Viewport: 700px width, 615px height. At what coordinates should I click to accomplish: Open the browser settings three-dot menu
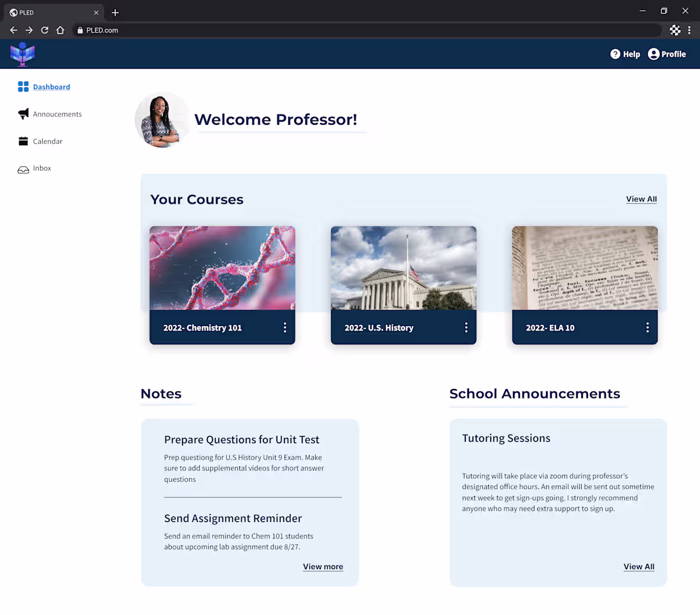tap(690, 30)
